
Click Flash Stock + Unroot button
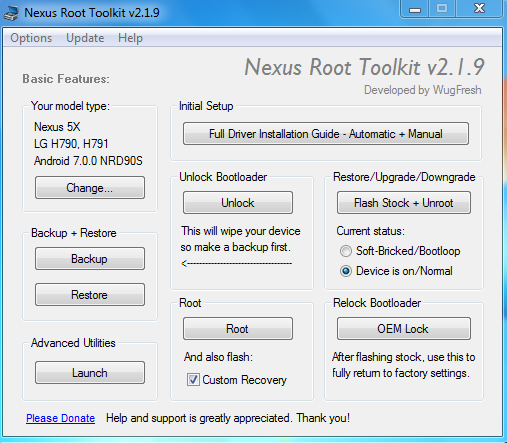[x=404, y=203]
